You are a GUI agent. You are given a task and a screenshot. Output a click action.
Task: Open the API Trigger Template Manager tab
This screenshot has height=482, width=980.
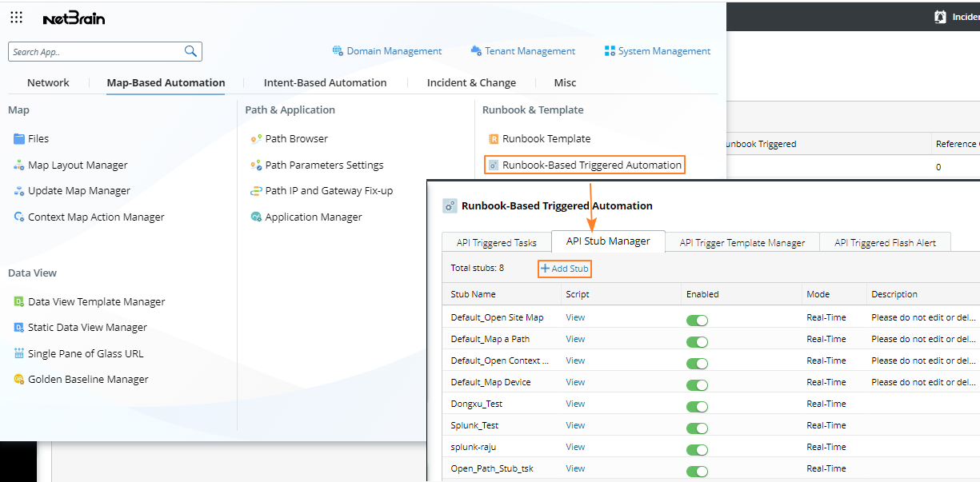click(742, 243)
